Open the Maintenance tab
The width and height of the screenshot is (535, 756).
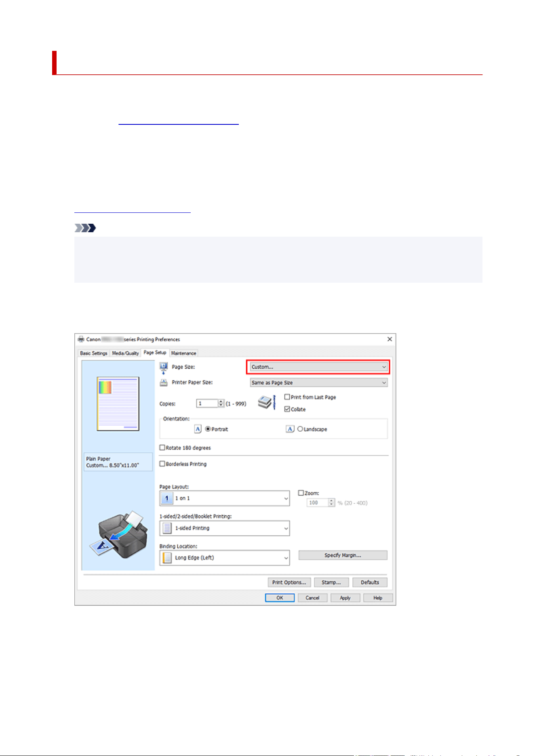coord(183,353)
